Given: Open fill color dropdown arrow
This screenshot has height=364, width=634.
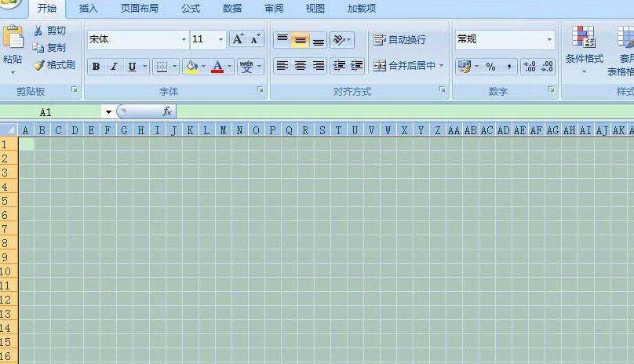Looking at the screenshot, I should (x=203, y=67).
